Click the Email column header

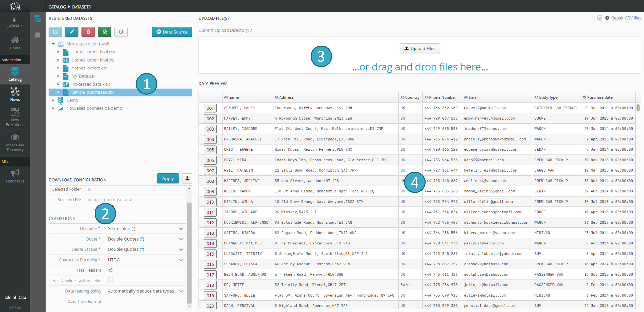(x=497, y=97)
